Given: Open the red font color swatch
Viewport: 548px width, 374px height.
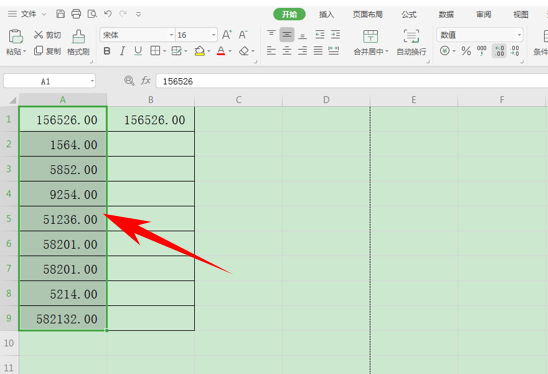Looking at the screenshot, I should [x=221, y=51].
